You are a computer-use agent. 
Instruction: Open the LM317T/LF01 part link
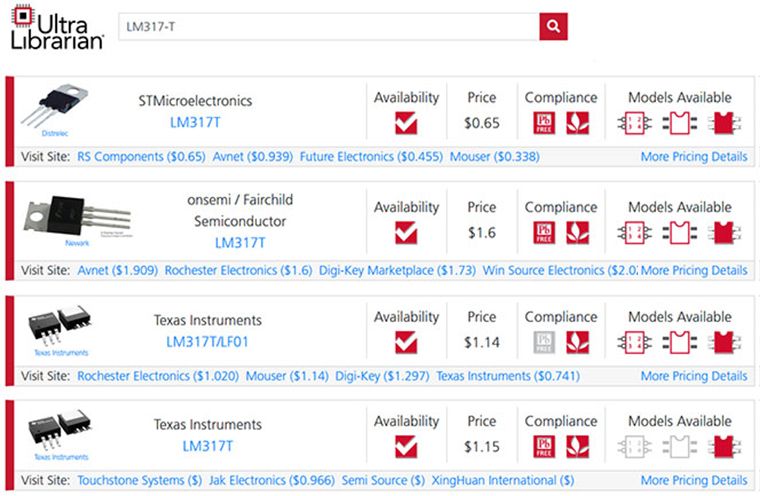pyautogui.click(x=207, y=342)
